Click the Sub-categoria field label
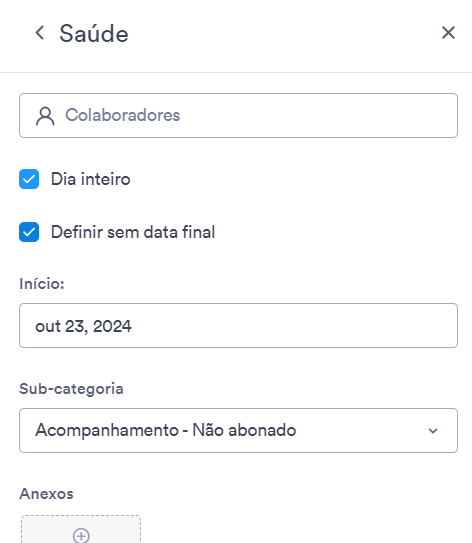The image size is (472, 543). 71,389
